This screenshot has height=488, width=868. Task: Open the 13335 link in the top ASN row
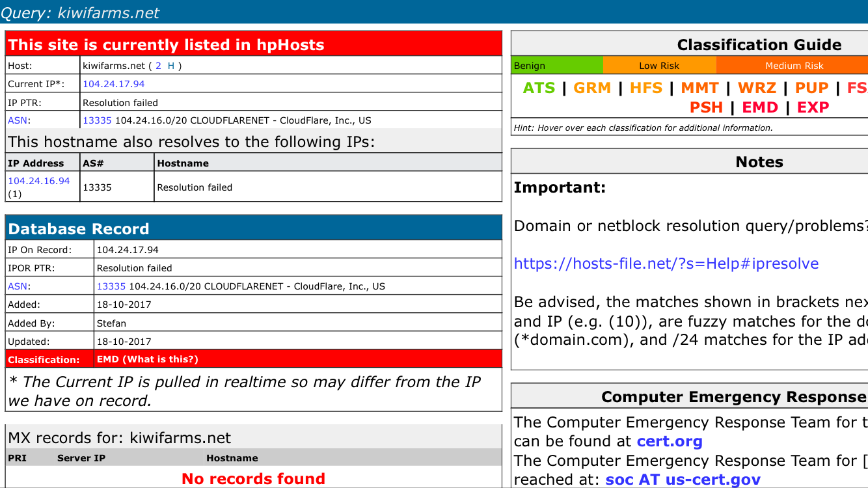(98, 120)
